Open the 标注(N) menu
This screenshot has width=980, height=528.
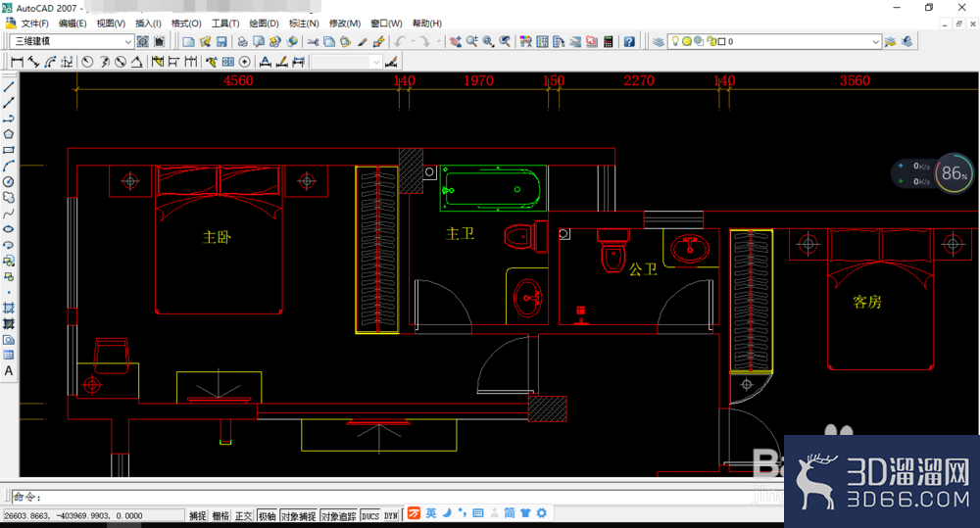pos(304,24)
